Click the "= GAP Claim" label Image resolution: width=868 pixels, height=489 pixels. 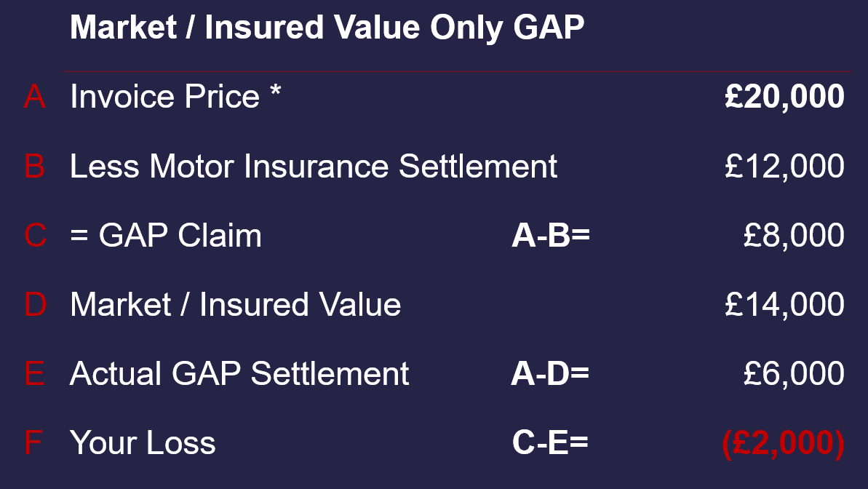click(166, 236)
